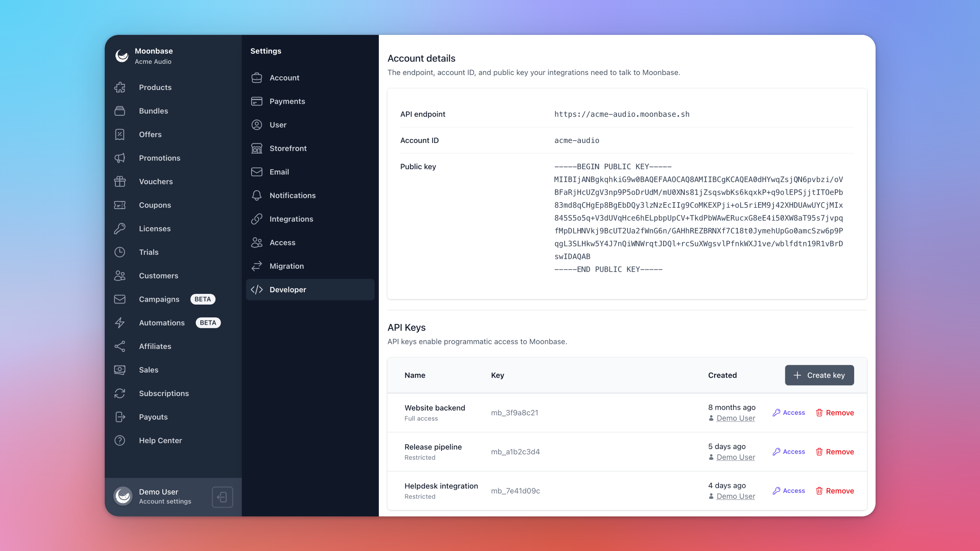Click the mb_a1b2c3d4 key value
The height and width of the screenshot is (551, 980).
pos(515,452)
